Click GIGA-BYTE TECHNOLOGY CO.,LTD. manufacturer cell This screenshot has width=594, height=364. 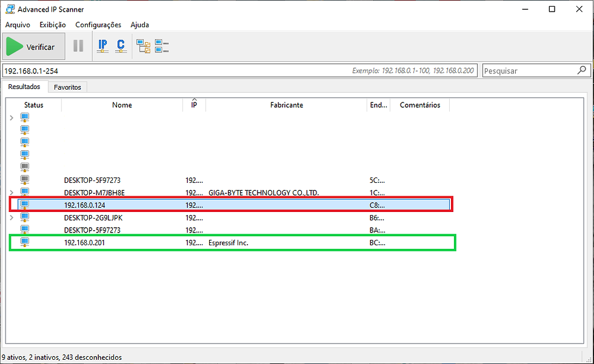pyautogui.click(x=264, y=193)
